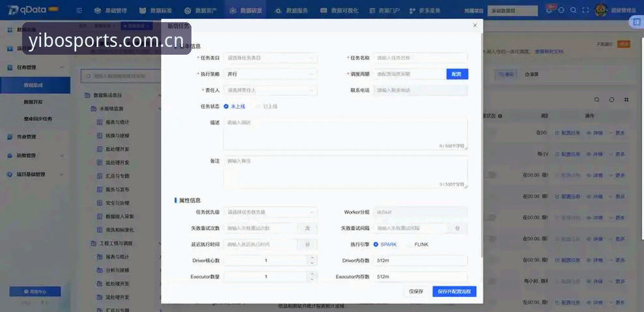The width and height of the screenshot is (644, 312).
Task: Click the refresh icon above the task table
Action: [611, 100]
